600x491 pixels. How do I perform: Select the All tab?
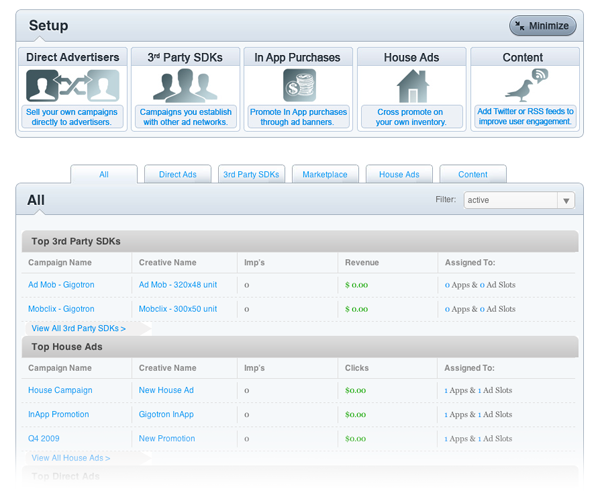[x=104, y=174]
